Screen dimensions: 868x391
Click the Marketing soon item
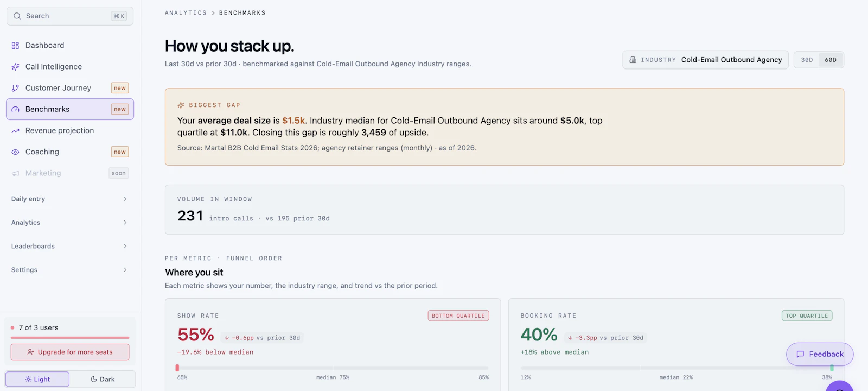69,173
